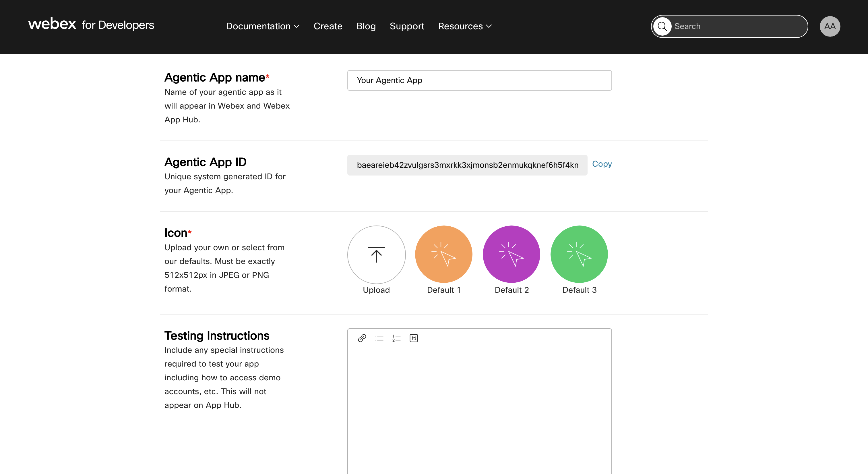868x474 pixels.
Task: Apply numbered list formatting in Testing Instructions
Action: click(396, 338)
